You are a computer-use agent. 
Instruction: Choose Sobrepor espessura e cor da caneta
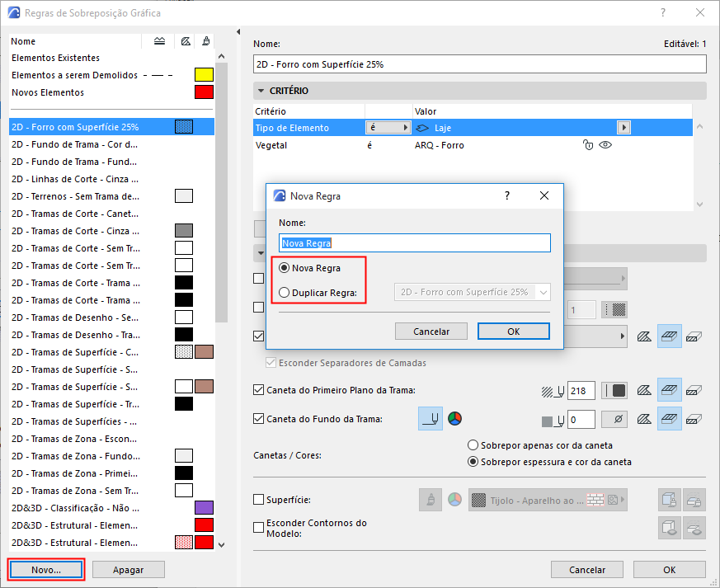473,462
